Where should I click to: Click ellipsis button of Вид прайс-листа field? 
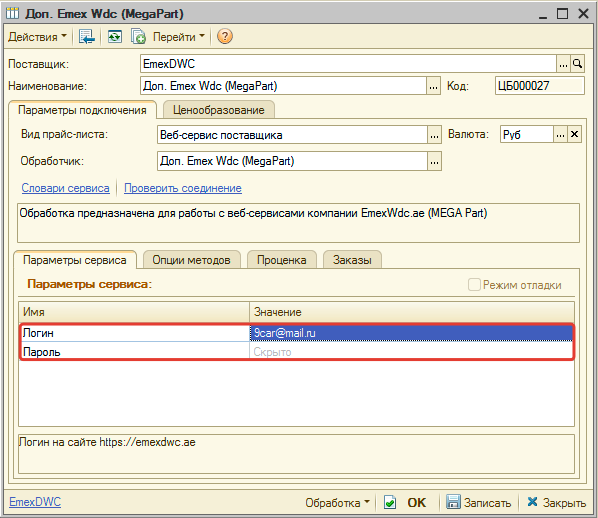[x=434, y=135]
